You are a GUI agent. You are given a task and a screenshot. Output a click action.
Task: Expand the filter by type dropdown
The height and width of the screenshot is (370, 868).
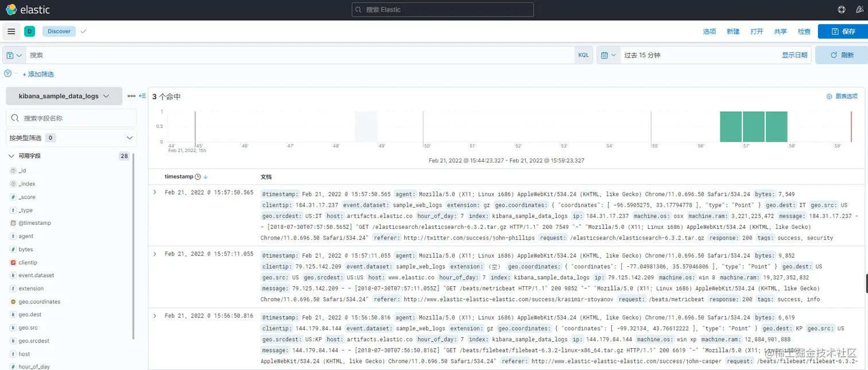(x=72, y=138)
